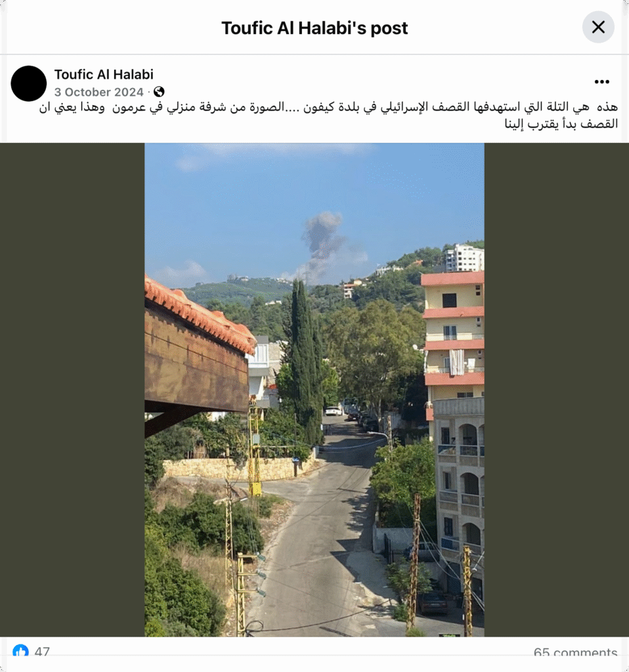Click the dark area right of photo

(x=557, y=390)
